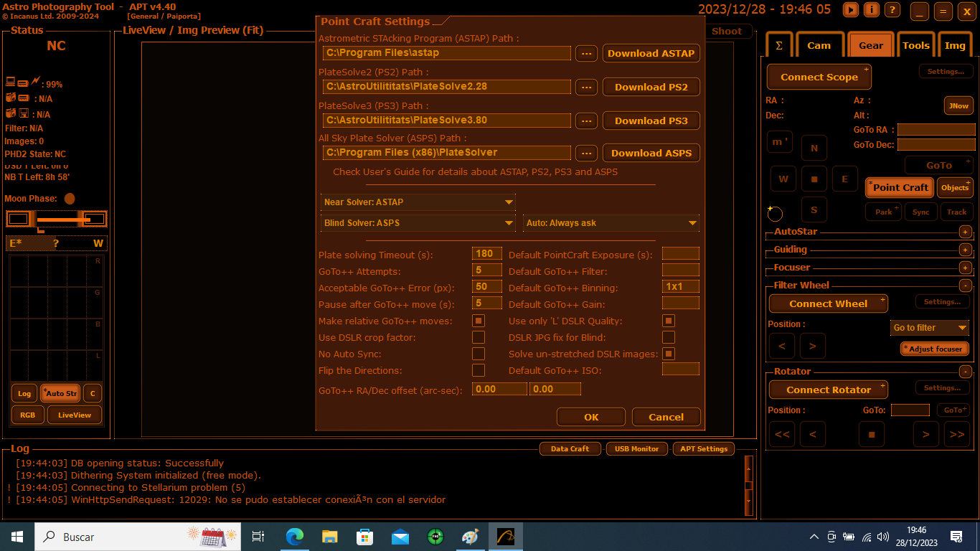The image size is (980, 551).
Task: Open the help question mark icon
Action: click(x=892, y=9)
